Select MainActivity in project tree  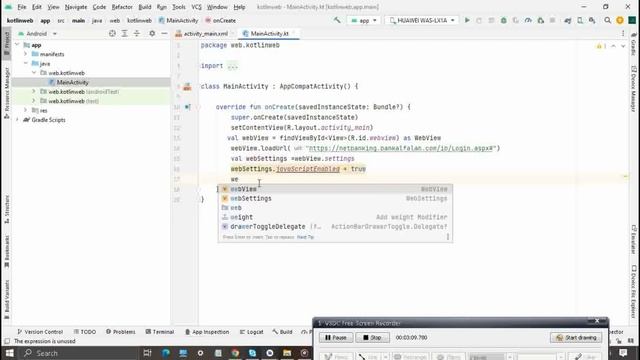click(x=72, y=82)
